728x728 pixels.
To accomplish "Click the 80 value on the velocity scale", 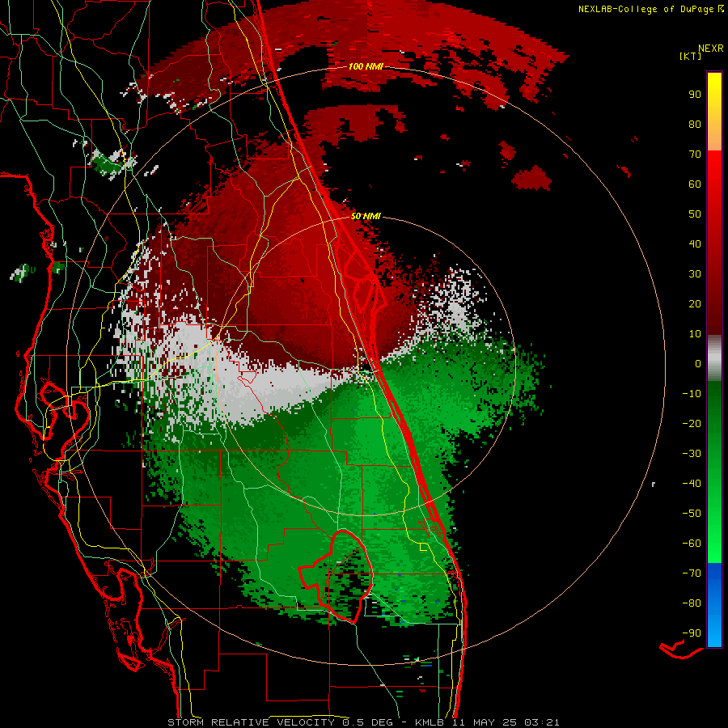I will 695,124.
